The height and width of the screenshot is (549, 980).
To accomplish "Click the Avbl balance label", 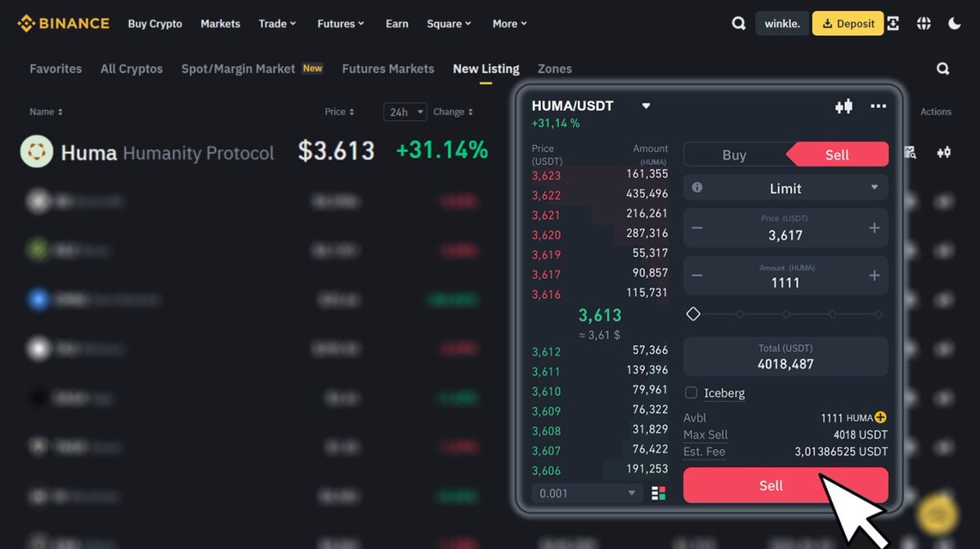I will point(695,417).
